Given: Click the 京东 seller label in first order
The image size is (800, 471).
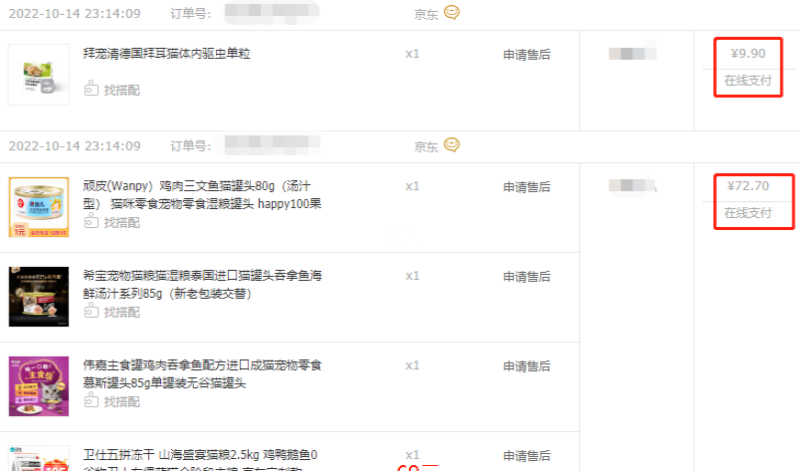Looking at the screenshot, I should 426,14.
